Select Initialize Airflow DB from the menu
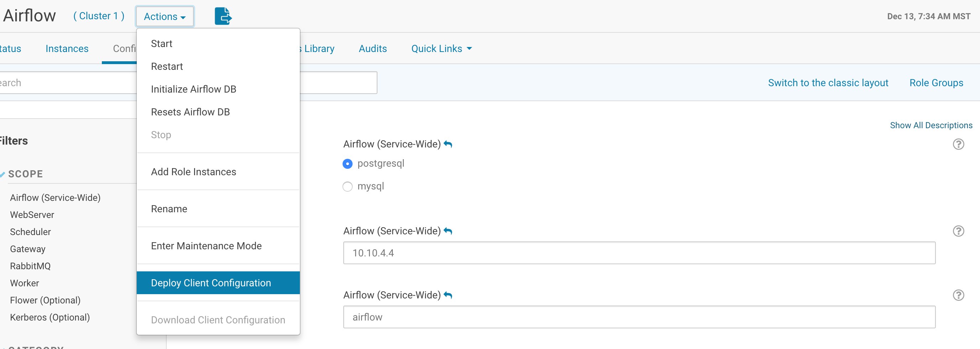This screenshot has height=349, width=980. [x=193, y=89]
